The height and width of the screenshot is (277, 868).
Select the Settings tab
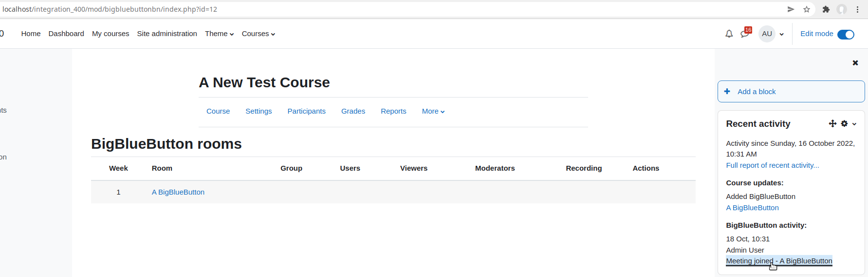tap(259, 111)
